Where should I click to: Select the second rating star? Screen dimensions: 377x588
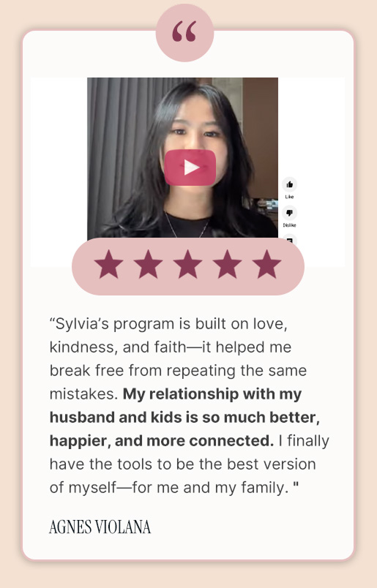pos(149,265)
